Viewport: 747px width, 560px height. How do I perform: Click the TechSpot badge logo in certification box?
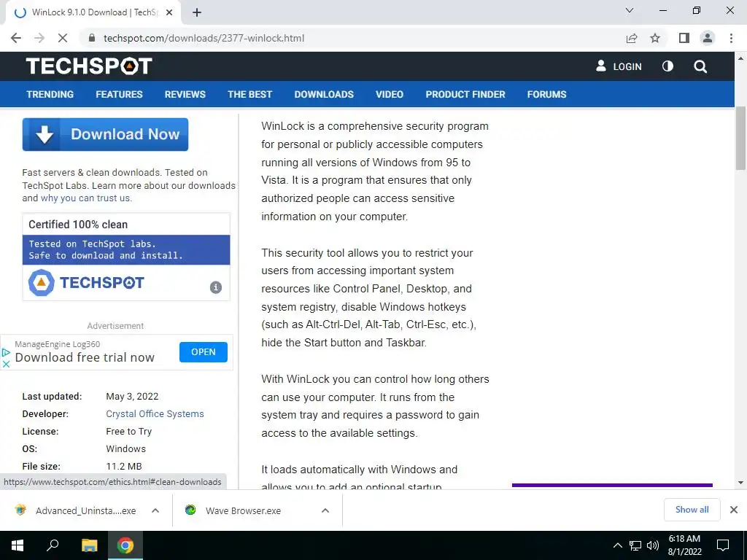(86, 283)
